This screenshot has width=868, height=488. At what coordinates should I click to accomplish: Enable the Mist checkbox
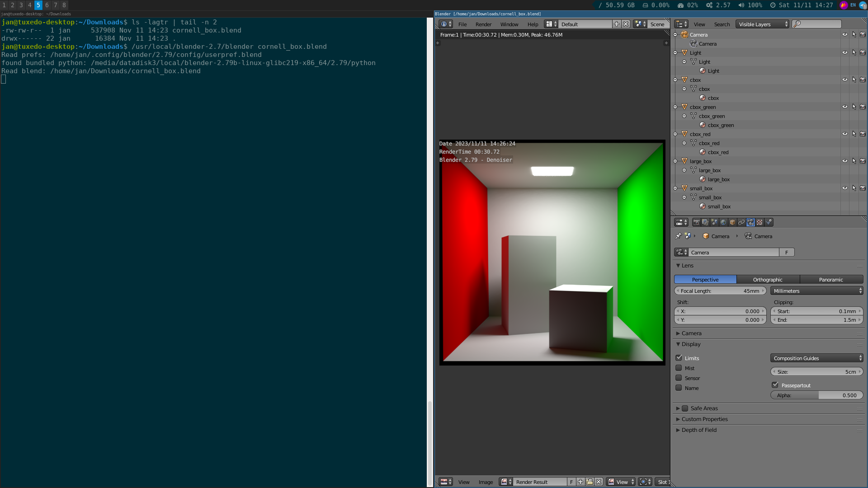coord(679,368)
